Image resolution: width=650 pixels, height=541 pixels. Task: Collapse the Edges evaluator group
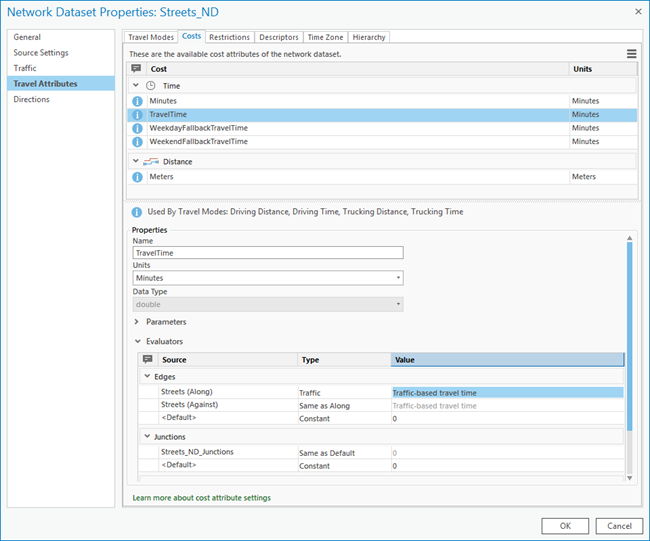pyautogui.click(x=145, y=377)
